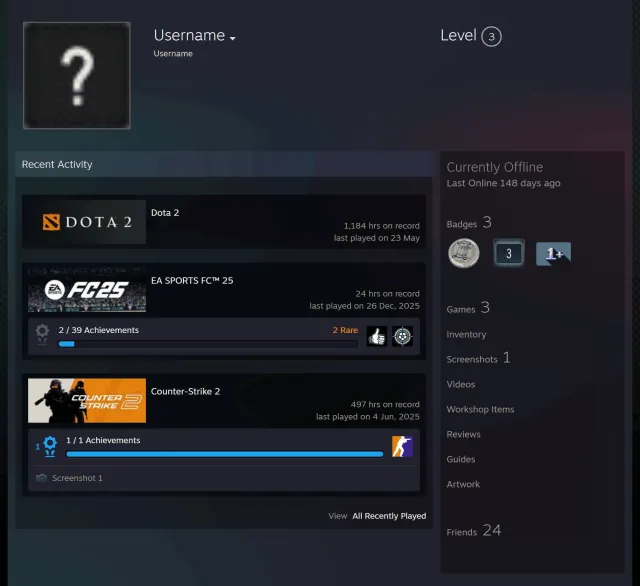Click the Level label text
Screen dimensions: 640x586
tap(458, 36)
